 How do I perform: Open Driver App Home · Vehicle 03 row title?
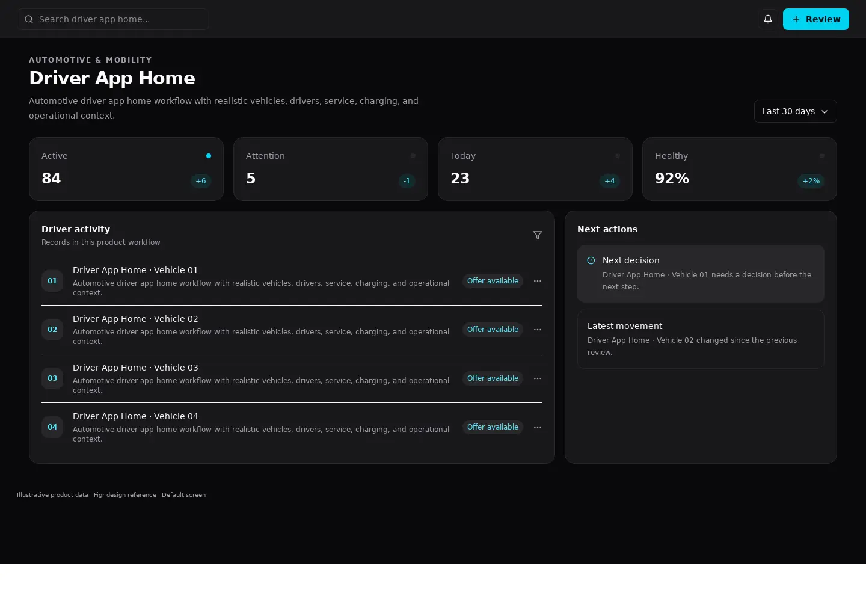click(135, 368)
